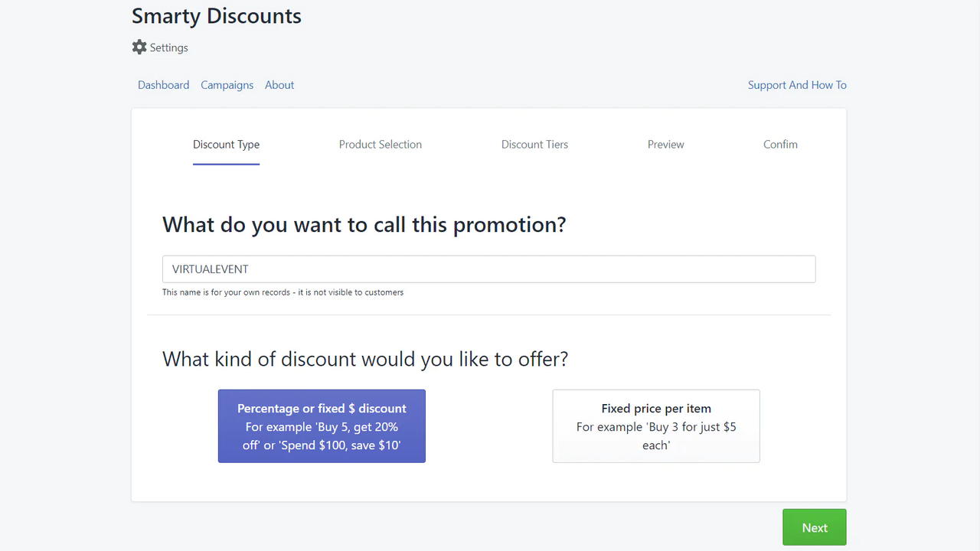980x551 pixels.
Task: Click the Smarty Discounts title
Action: [217, 16]
